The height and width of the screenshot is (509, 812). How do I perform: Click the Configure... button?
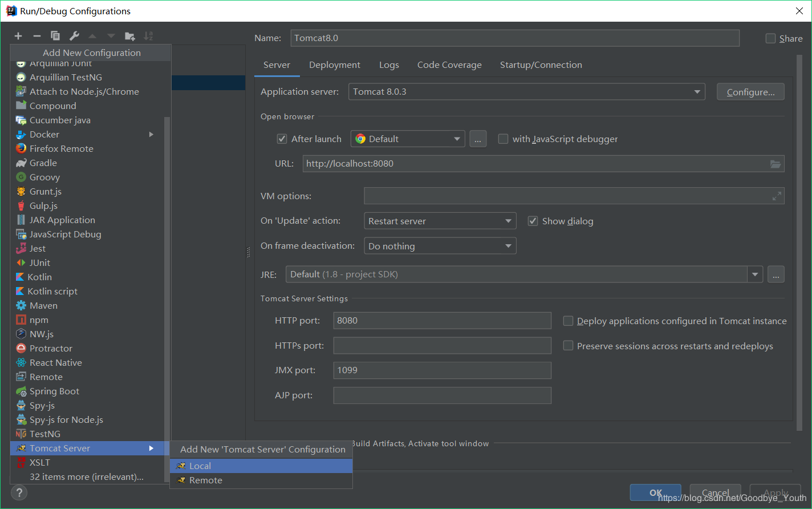coord(750,92)
